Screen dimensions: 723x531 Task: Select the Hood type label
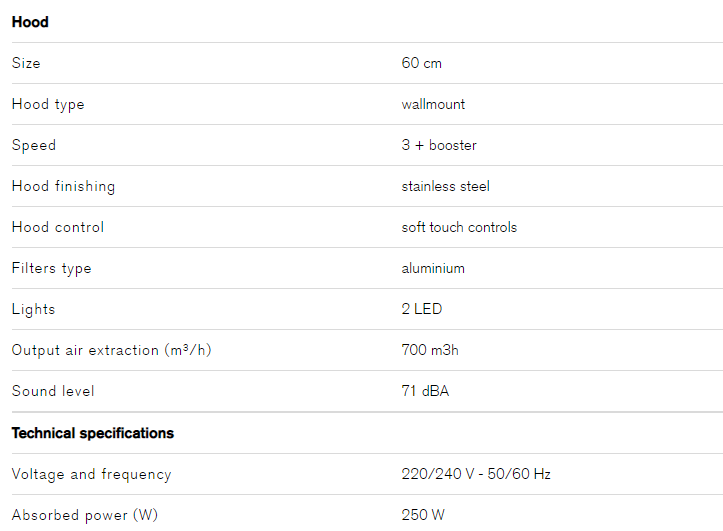click(x=48, y=105)
